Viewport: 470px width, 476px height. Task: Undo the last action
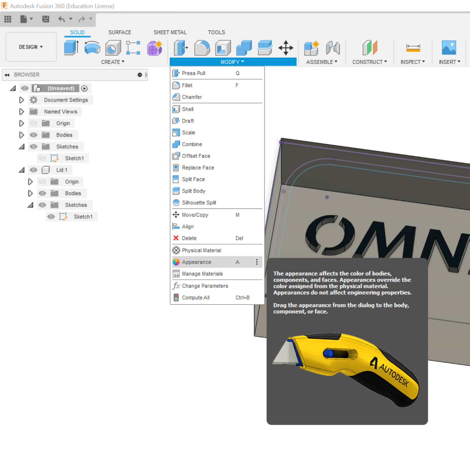tap(62, 19)
